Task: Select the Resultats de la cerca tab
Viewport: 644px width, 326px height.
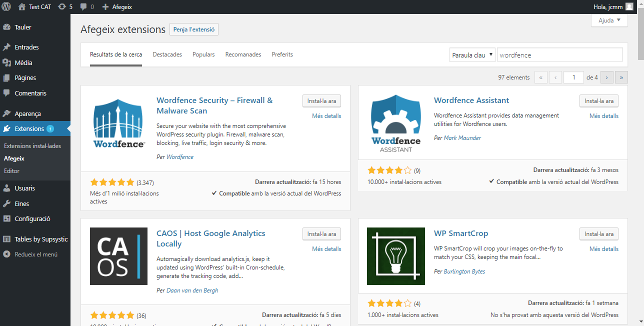Action: click(116, 54)
